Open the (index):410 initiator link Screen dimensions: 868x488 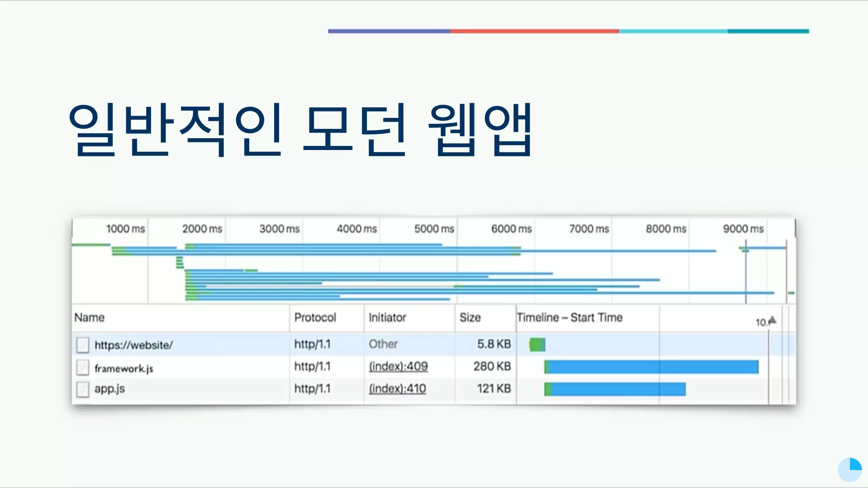pos(397,389)
